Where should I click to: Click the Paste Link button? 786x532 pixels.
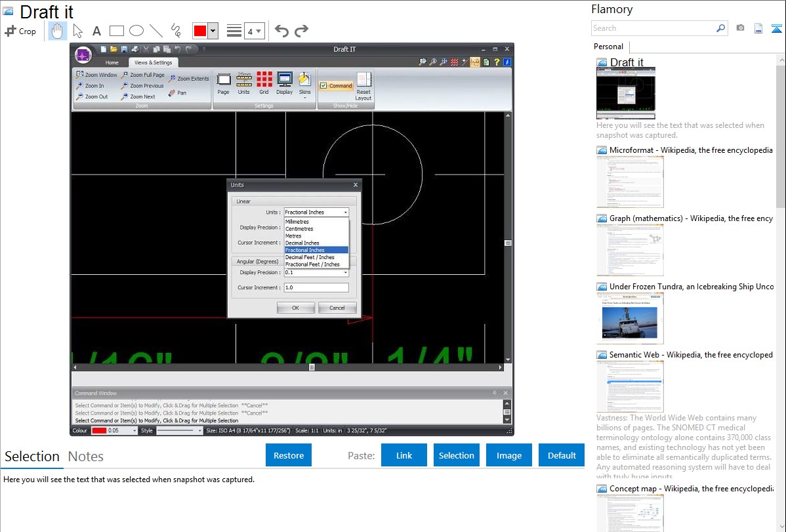pyautogui.click(x=404, y=455)
